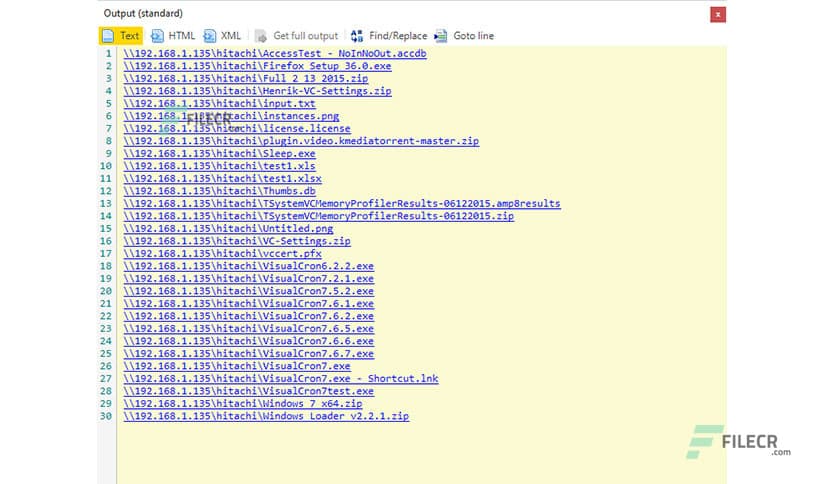Open the plugin.video.kmediatorrent-master.zip link
The image size is (836, 484).
pyautogui.click(x=301, y=141)
